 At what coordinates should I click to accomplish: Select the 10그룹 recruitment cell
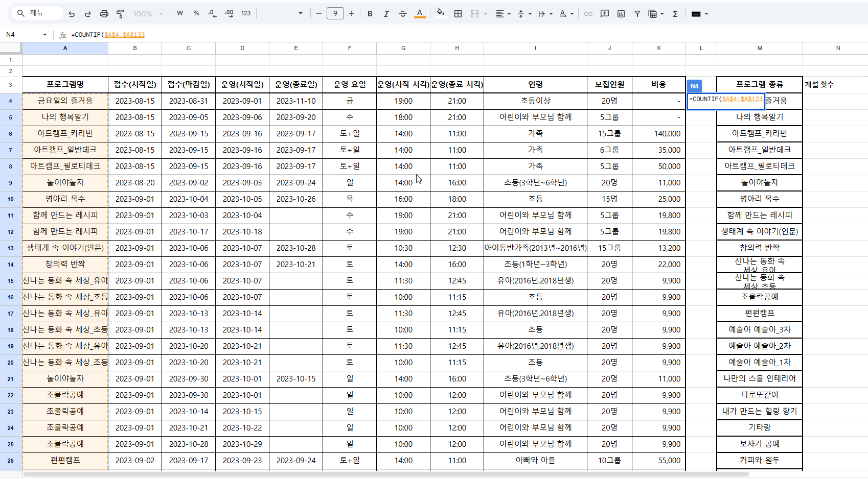(x=609, y=461)
